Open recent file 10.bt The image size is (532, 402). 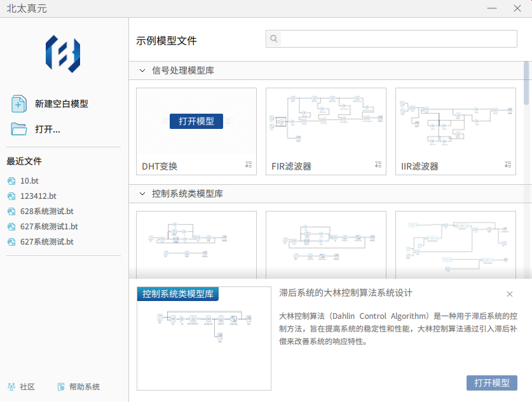30,181
